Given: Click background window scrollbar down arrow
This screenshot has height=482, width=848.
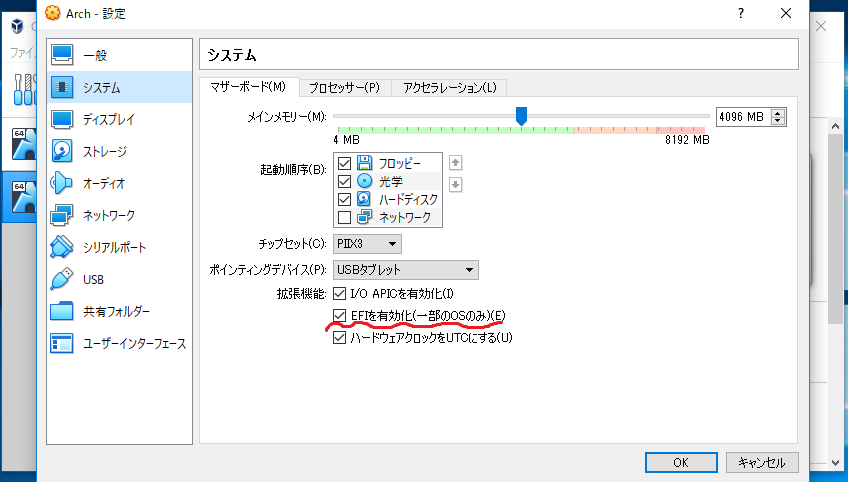Looking at the screenshot, I should [835, 463].
